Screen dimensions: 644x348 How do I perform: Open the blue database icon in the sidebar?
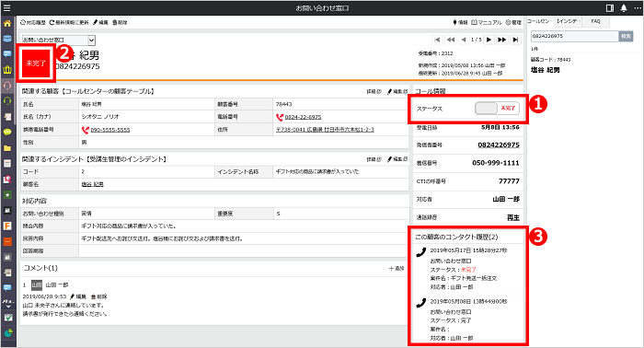(7, 39)
